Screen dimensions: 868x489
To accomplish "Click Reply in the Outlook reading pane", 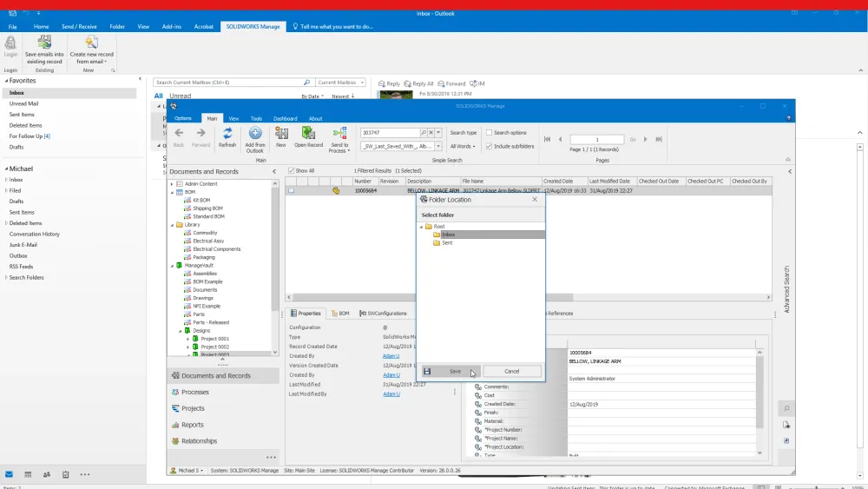I will 389,83.
